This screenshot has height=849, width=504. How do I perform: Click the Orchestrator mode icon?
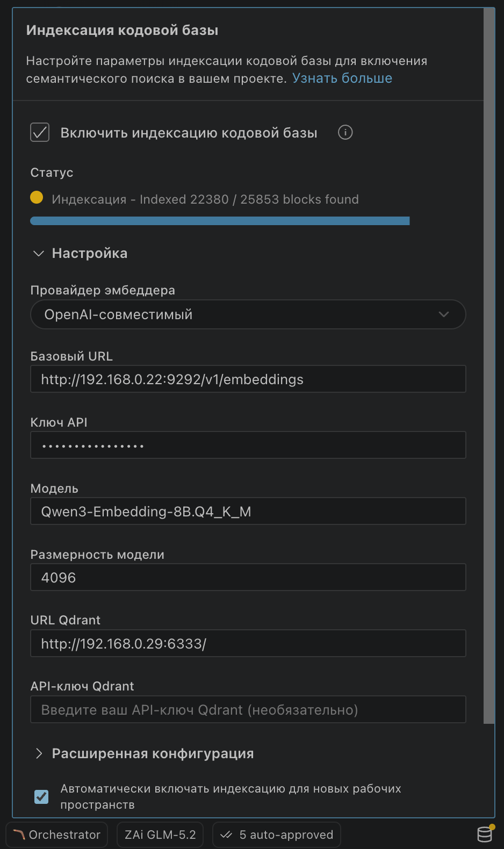coord(19,834)
